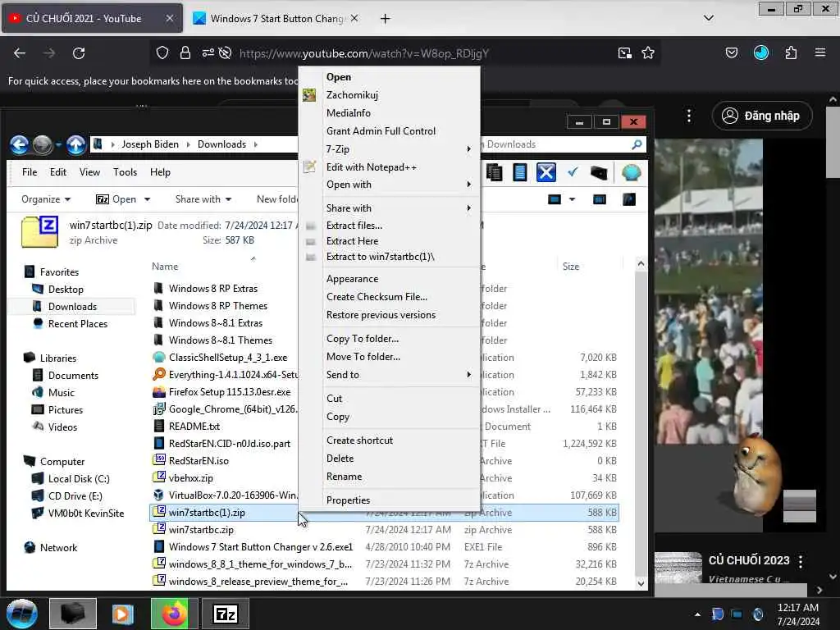Choose Create Checksum File...
840x630 pixels.
[377, 297]
